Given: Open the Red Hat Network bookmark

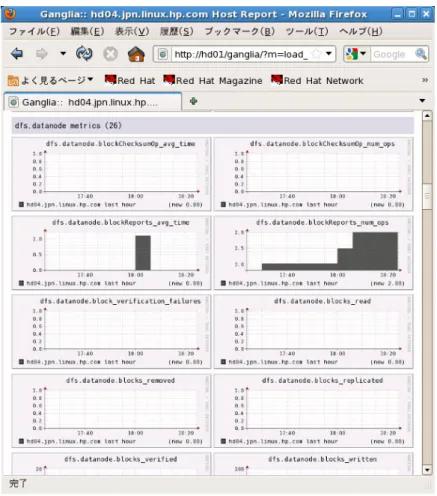Looking at the screenshot, I should (x=317, y=80).
